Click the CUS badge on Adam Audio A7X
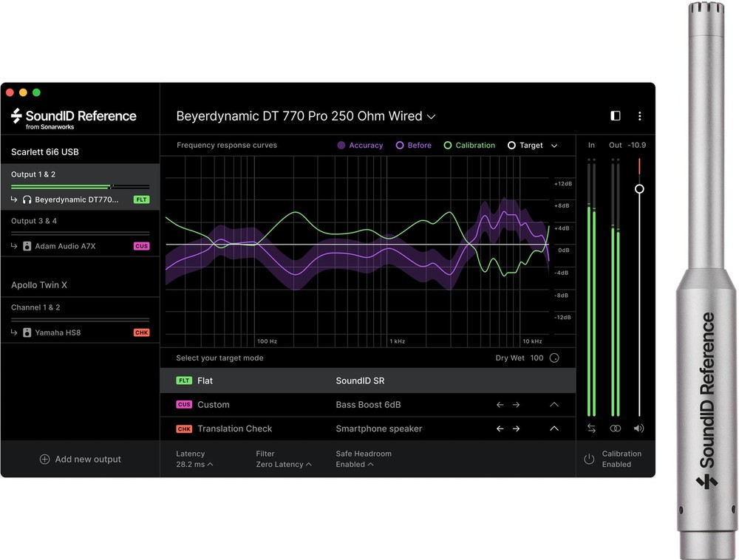739x560 pixels. [x=141, y=246]
